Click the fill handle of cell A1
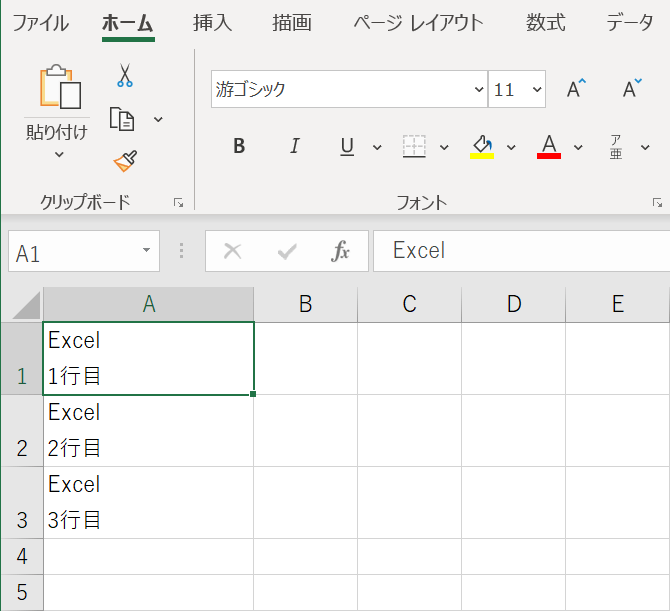The image size is (670, 611). [x=253, y=394]
